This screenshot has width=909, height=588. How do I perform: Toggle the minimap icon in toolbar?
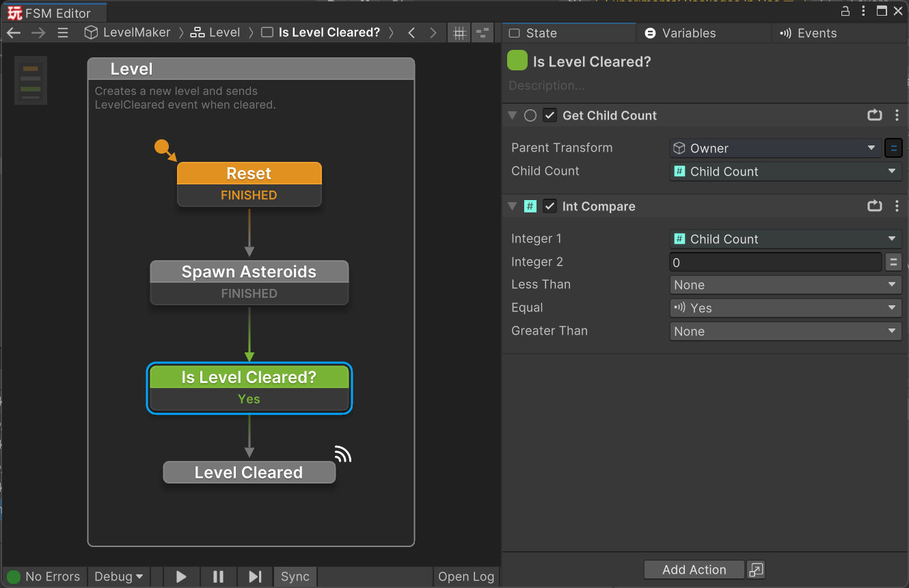pos(483,33)
